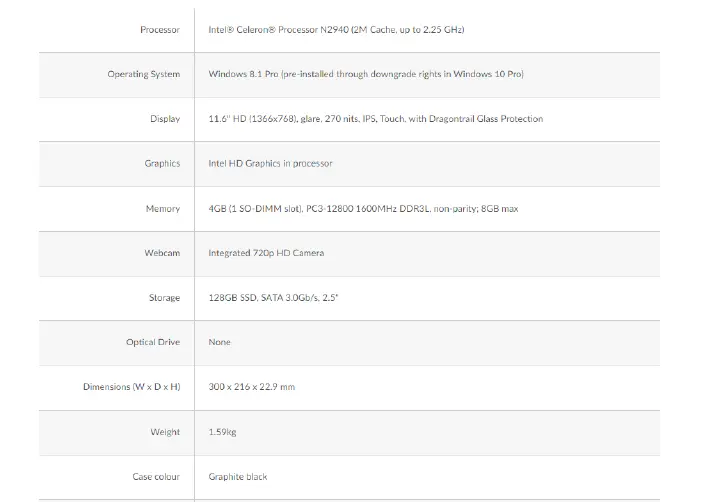The height and width of the screenshot is (502, 720).
Task: Click the Storage row label
Action: pos(164,298)
